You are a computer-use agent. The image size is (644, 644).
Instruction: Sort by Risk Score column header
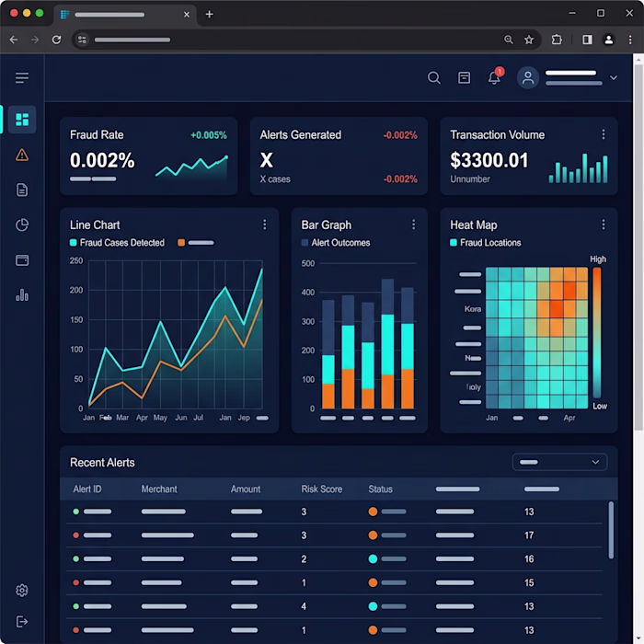coord(322,489)
